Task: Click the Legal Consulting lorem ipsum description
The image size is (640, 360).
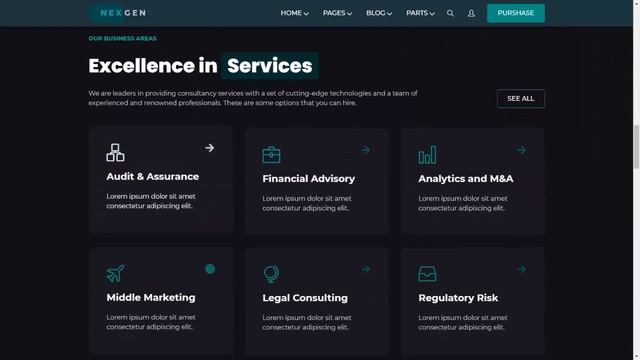Action: pyautogui.click(x=307, y=322)
